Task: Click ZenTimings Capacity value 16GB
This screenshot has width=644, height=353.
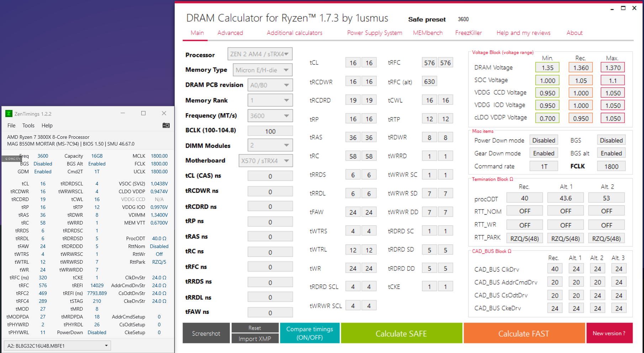Action: 97,156
